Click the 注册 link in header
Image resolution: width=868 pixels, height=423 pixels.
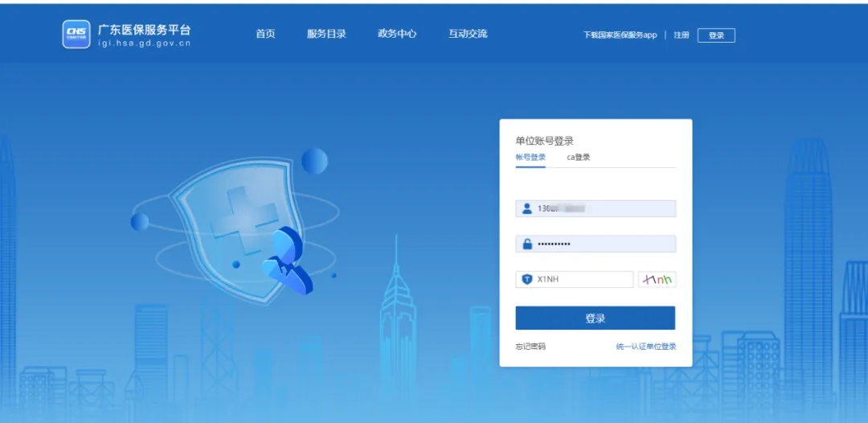[682, 35]
